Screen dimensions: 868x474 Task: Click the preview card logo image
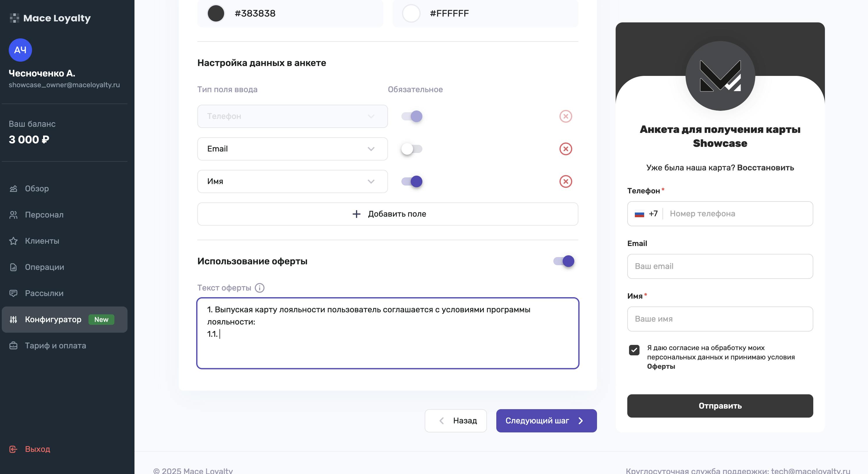click(720, 76)
